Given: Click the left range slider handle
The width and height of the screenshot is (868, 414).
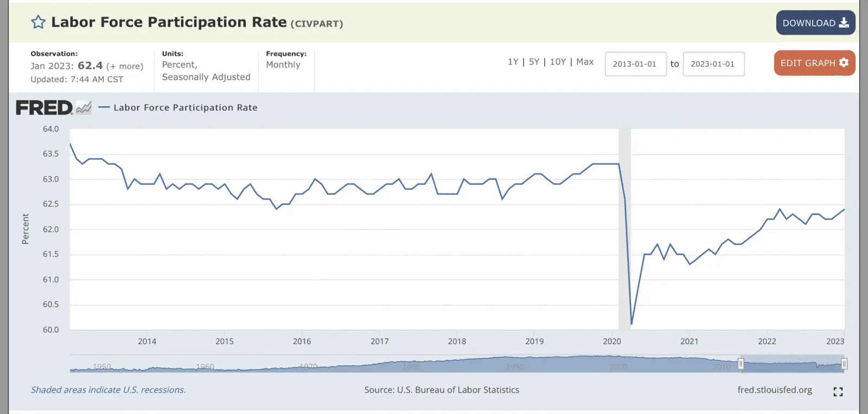Looking at the screenshot, I should [741, 364].
